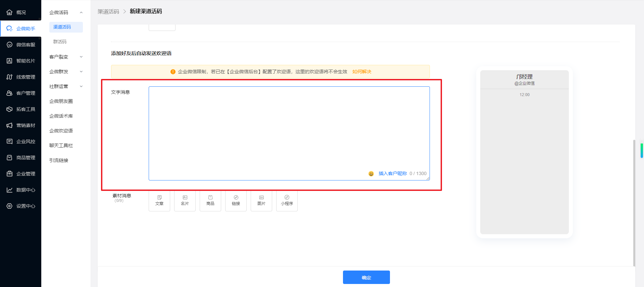644x287 pixels.
Task: Open the 概况 overview home icon
Action: pos(10,12)
